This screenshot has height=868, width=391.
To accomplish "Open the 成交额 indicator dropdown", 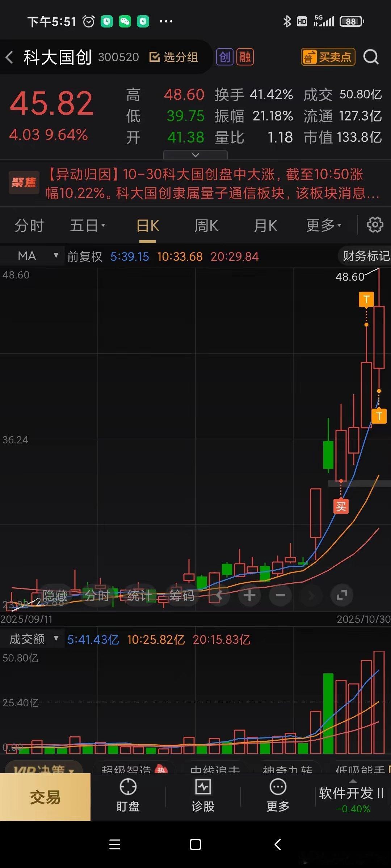I will pyautogui.click(x=32, y=639).
